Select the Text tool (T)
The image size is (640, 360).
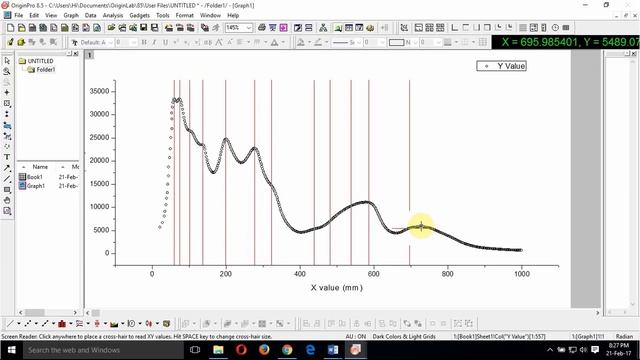7,157
